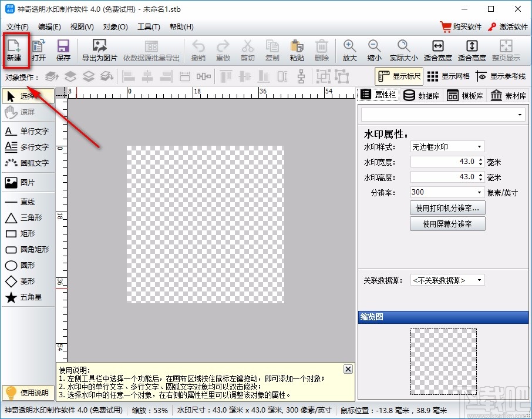Image resolution: width=532 pixels, height=419 pixels.
Task: Open 导出为图片 export tool
Action: [99, 50]
